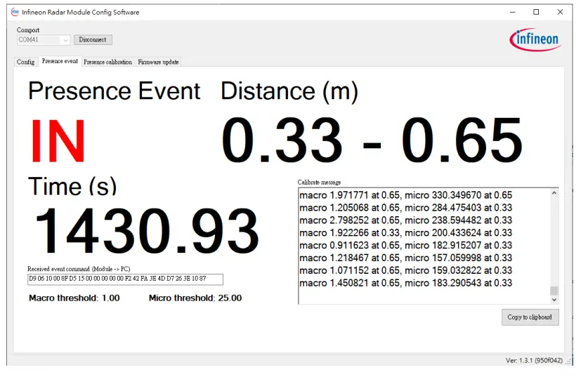
Task: Select log line with macro 1.922266
Action: (406, 233)
